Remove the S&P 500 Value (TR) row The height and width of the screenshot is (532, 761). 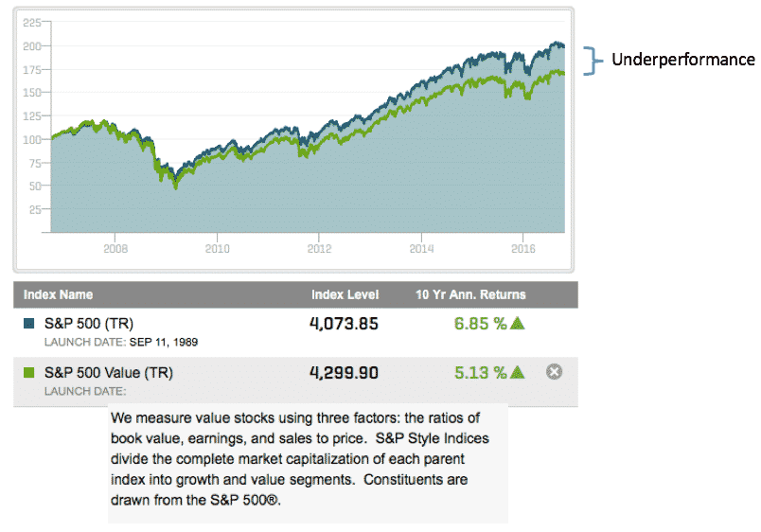556,372
